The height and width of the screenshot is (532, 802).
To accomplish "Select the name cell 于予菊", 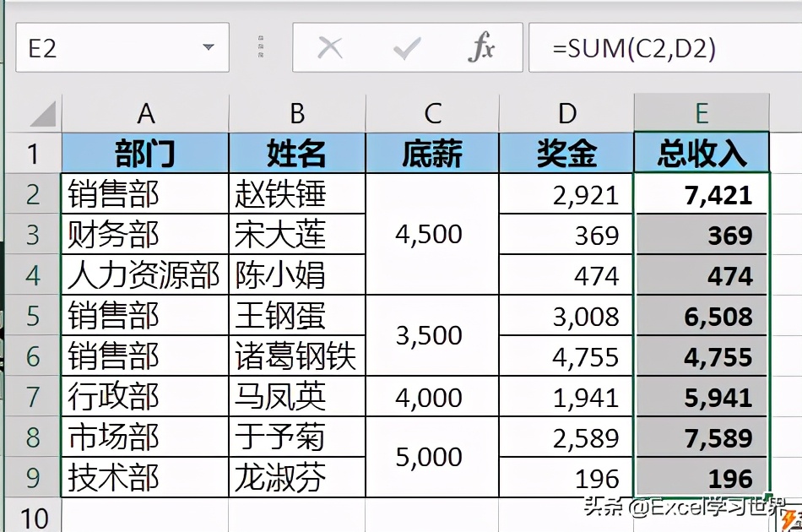I will tap(297, 437).
